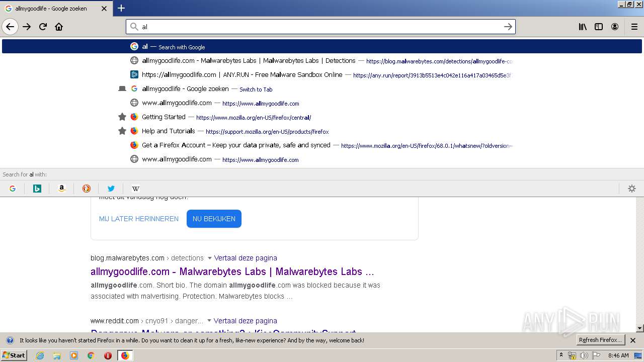Select Getting Started bookmark suggestion
Viewport: 644px width, 362px height.
(322, 117)
